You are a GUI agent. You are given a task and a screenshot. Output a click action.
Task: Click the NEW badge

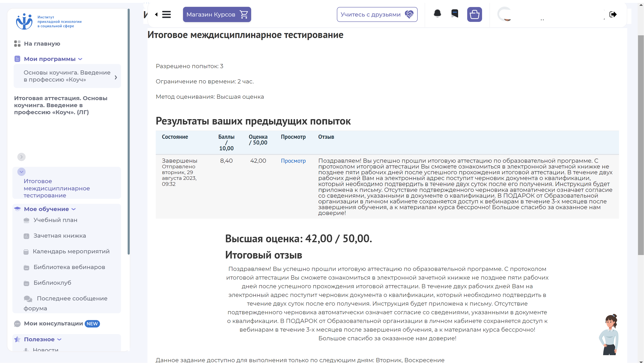click(92, 324)
